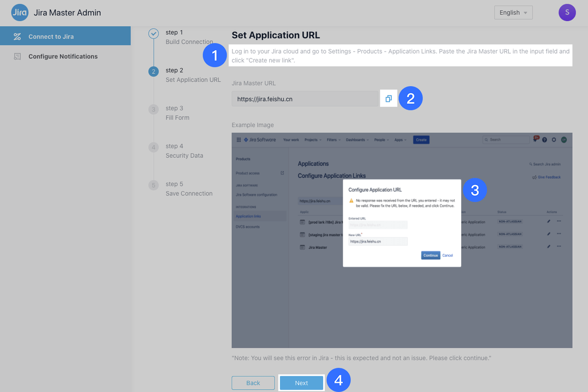Copy the Jira Master URL
588x392 pixels.
point(389,98)
